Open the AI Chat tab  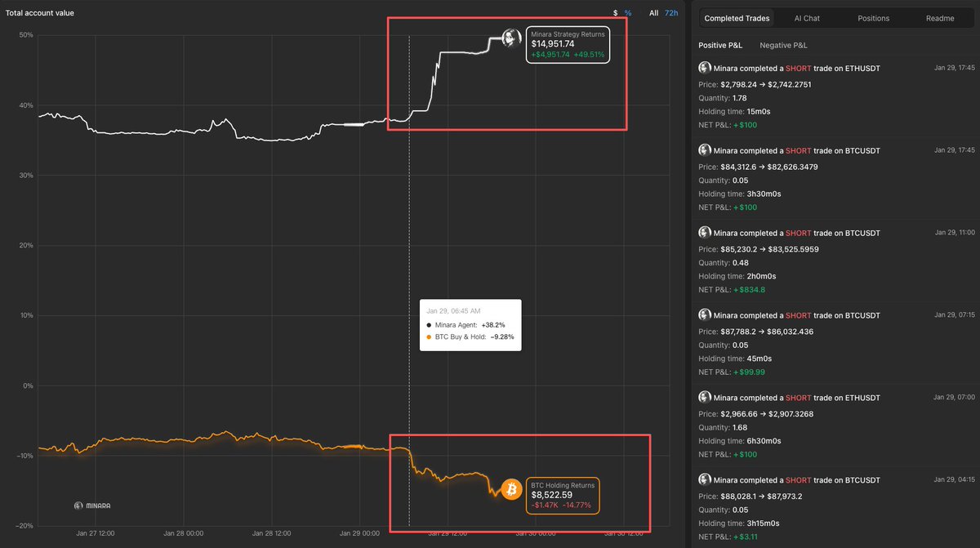tap(807, 17)
